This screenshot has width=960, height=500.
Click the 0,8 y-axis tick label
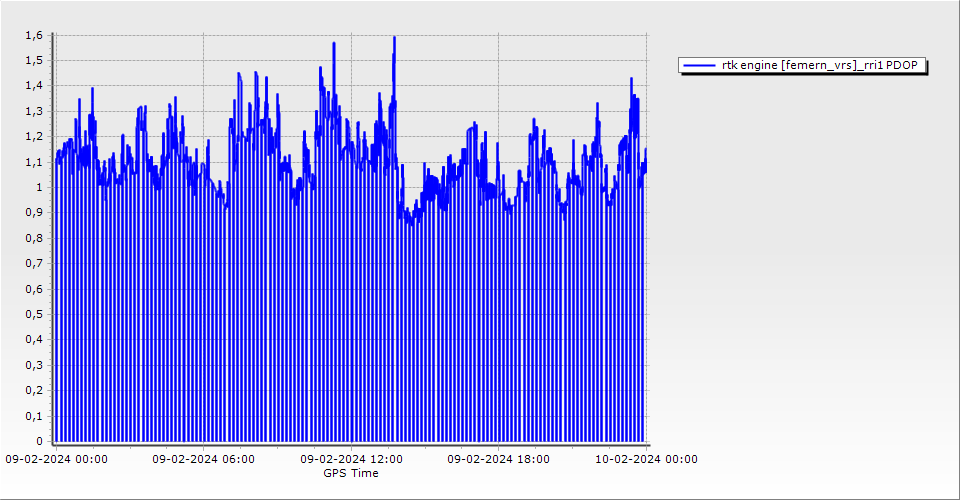[34, 238]
